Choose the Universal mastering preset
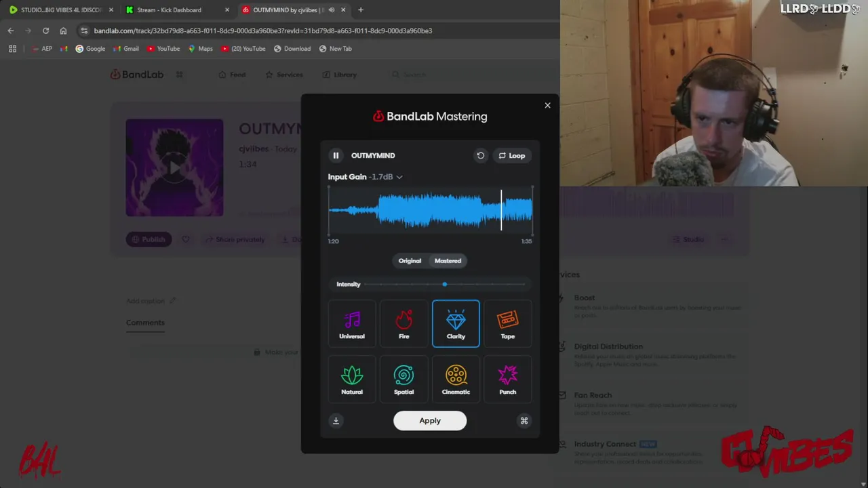 (x=352, y=323)
